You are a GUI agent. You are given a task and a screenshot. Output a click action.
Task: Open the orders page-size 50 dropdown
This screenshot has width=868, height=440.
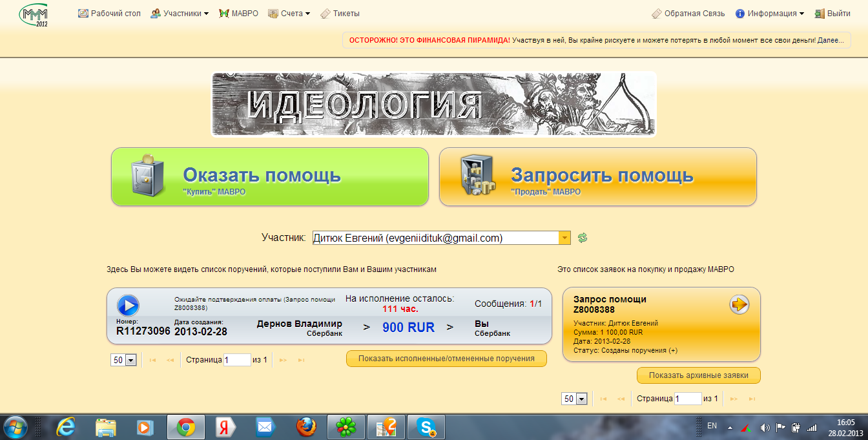tap(124, 360)
